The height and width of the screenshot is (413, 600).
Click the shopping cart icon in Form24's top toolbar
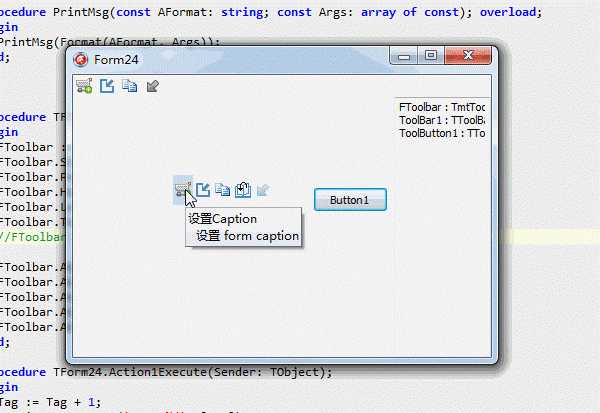click(x=84, y=86)
